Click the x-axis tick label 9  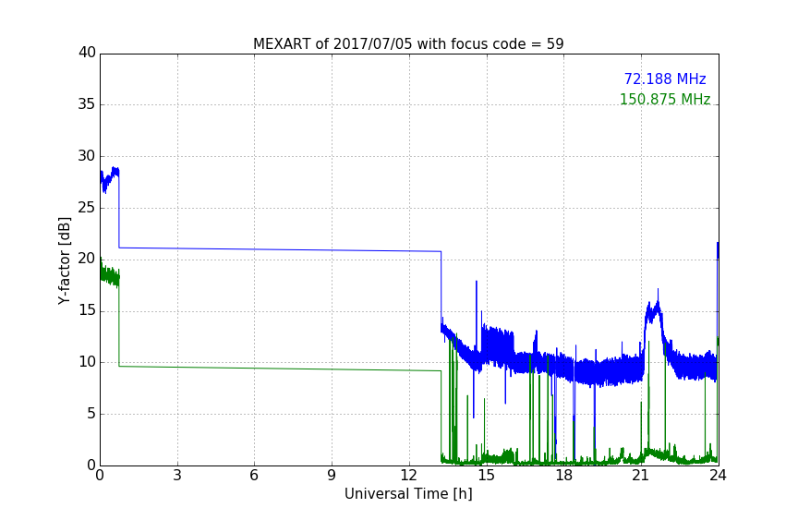pyautogui.click(x=332, y=476)
